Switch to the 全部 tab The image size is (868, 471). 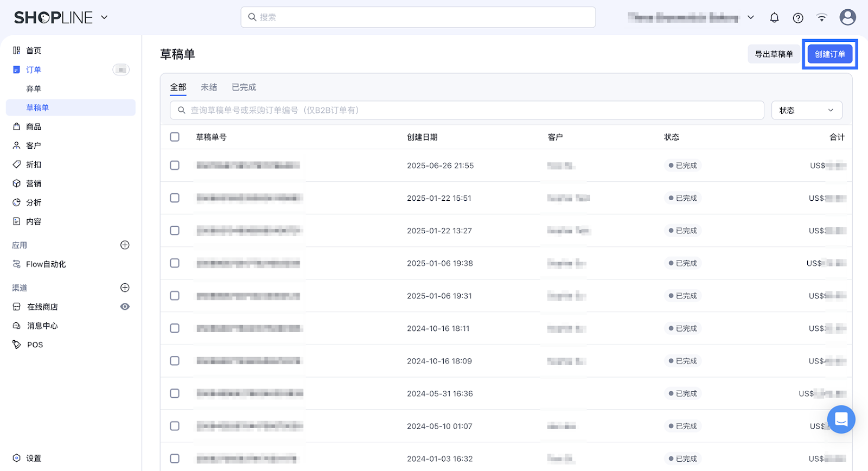[178, 87]
